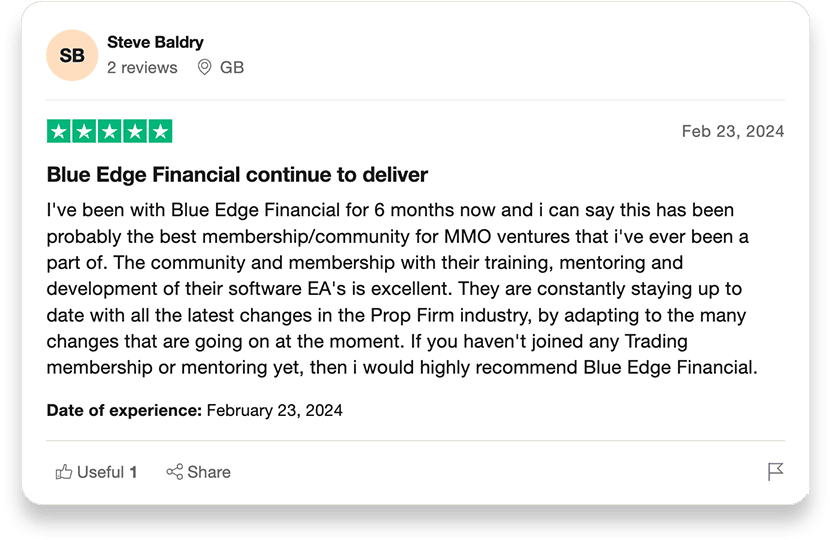
Task: Click the second green star
Action: 84,131
